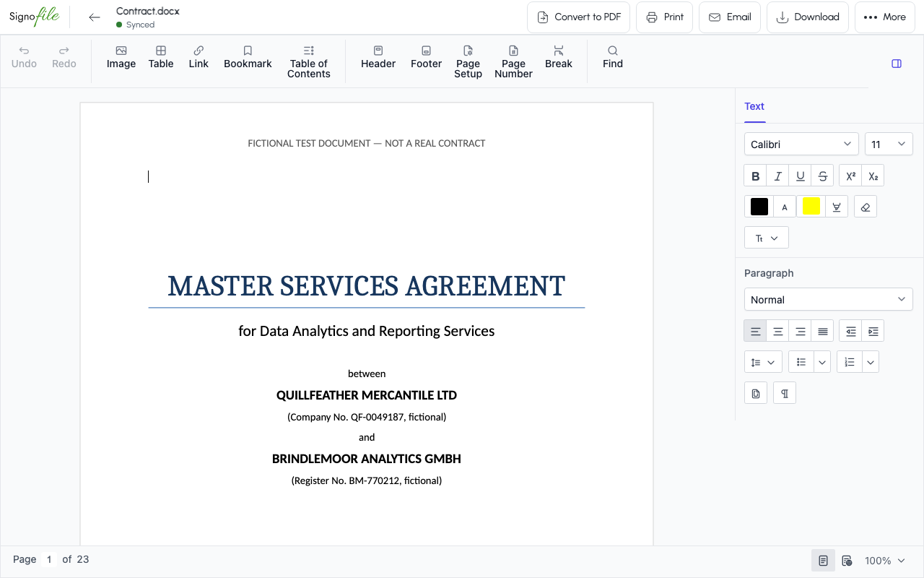
Task: Expand the numbered list options arrow
Action: [871, 362]
